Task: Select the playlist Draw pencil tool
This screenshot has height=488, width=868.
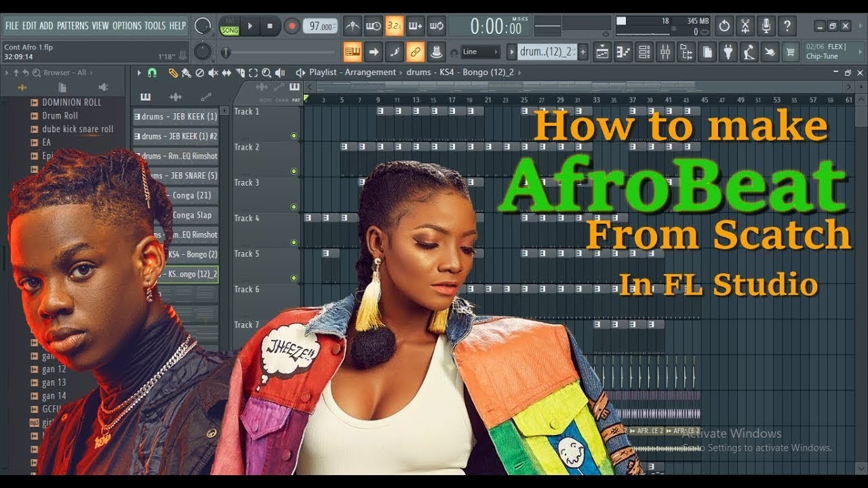Action: pos(173,73)
